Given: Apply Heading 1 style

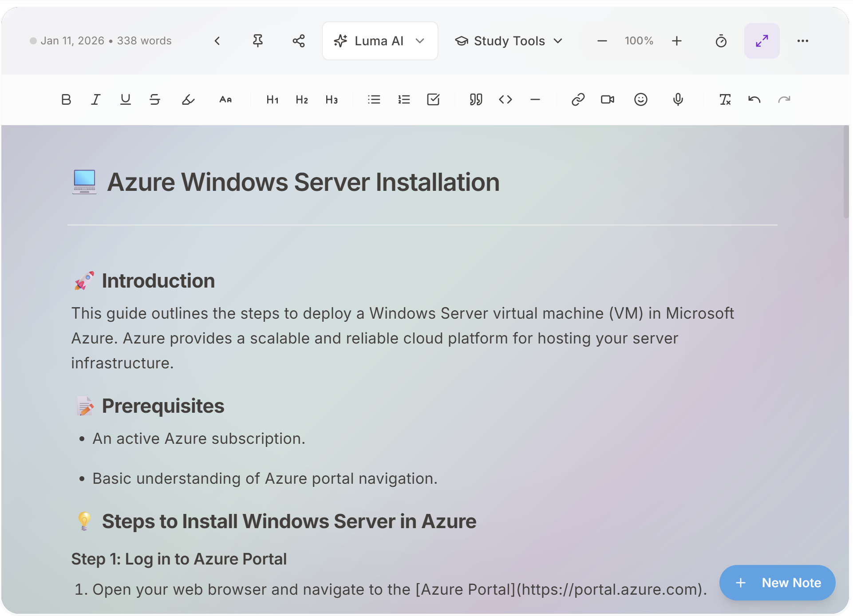Looking at the screenshot, I should point(272,99).
